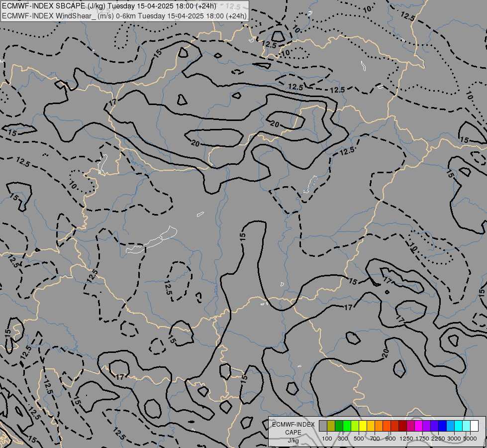This screenshot has height=448, width=487.
Task: Click the '5000' tick label in the legend
Action: [x=470, y=439]
